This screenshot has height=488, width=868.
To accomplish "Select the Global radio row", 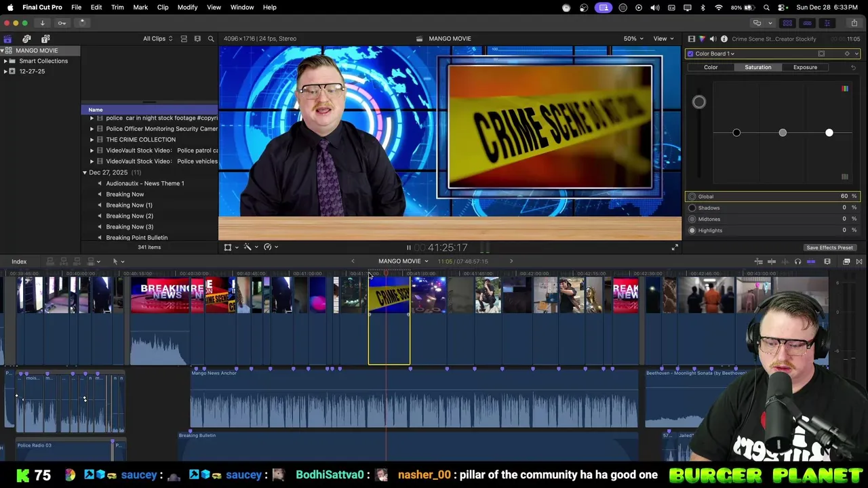I will coord(772,197).
